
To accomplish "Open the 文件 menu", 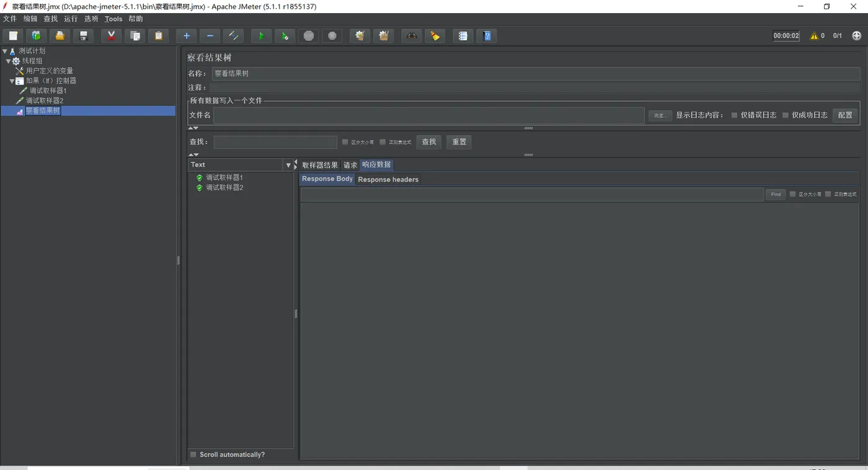I will click(10, 19).
